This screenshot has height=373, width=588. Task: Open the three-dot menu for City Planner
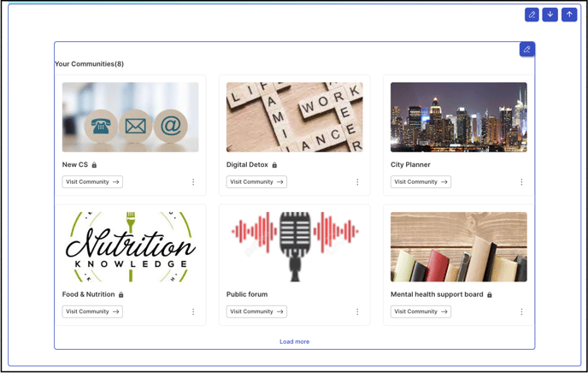[x=521, y=182]
